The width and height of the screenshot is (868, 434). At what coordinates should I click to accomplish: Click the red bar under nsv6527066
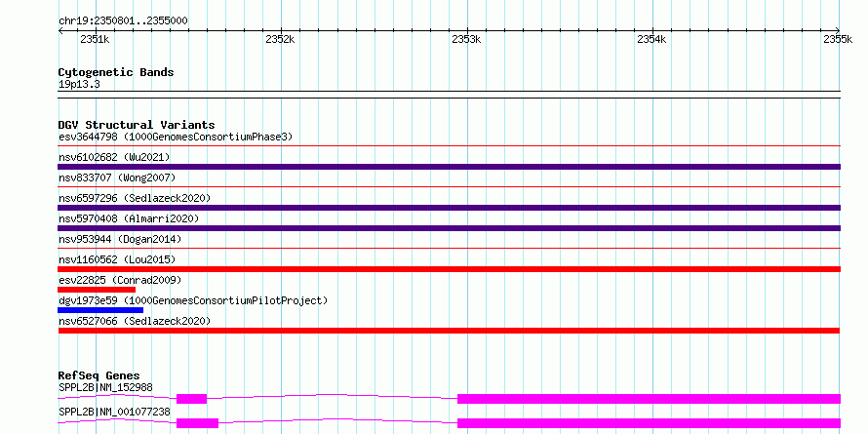(x=449, y=331)
